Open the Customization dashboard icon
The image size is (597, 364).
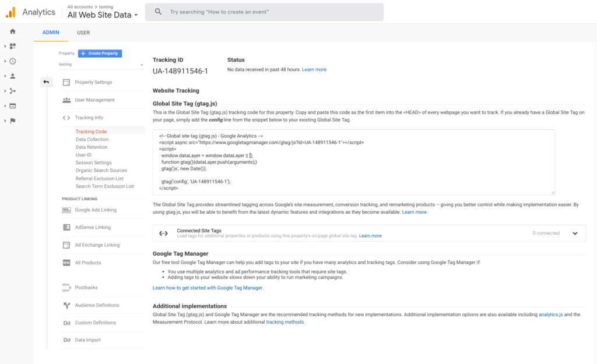(x=13, y=46)
